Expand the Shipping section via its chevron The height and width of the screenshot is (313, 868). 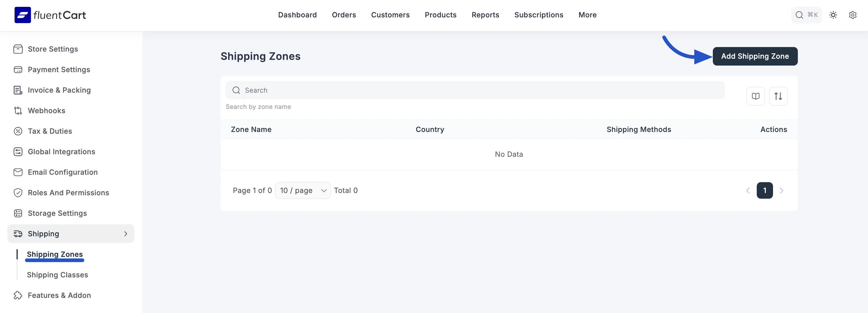coord(126,233)
